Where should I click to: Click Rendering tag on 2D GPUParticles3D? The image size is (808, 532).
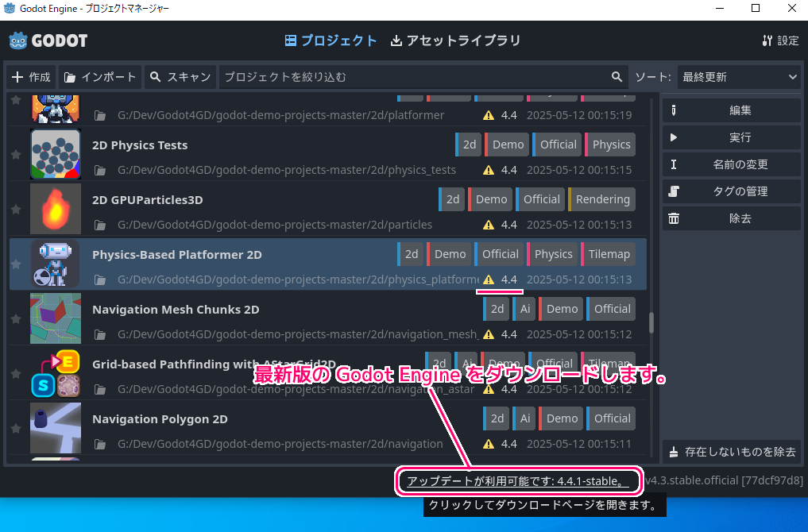(602, 199)
